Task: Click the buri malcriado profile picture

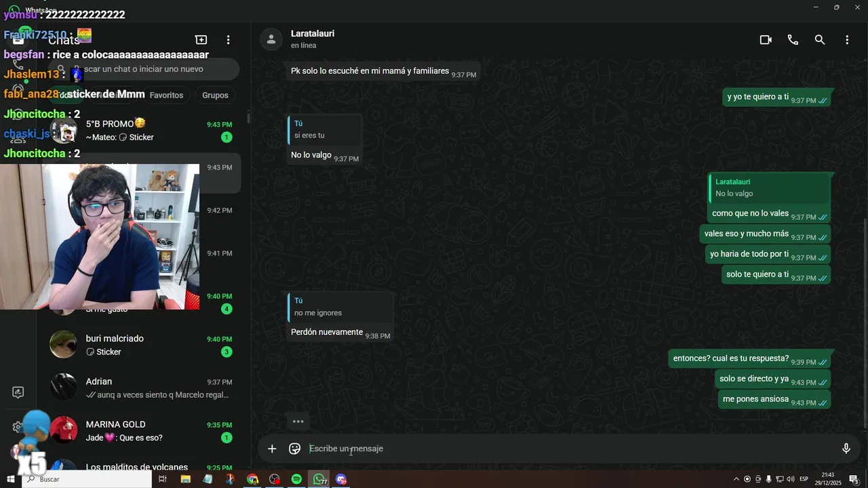Action: (63, 345)
